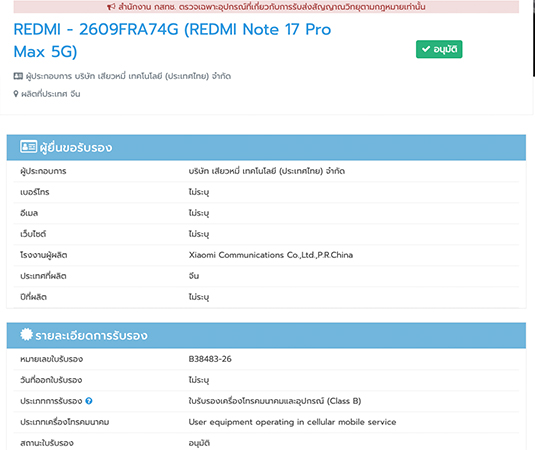This screenshot has width=535, height=450.
Task: Click the โรงงานผู้ผลิต row label
Action: coord(43,255)
